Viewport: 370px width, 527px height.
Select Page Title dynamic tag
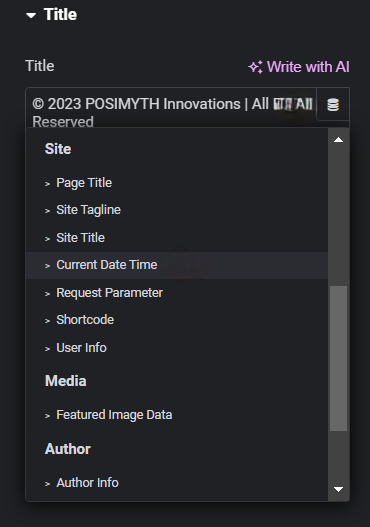176,183
